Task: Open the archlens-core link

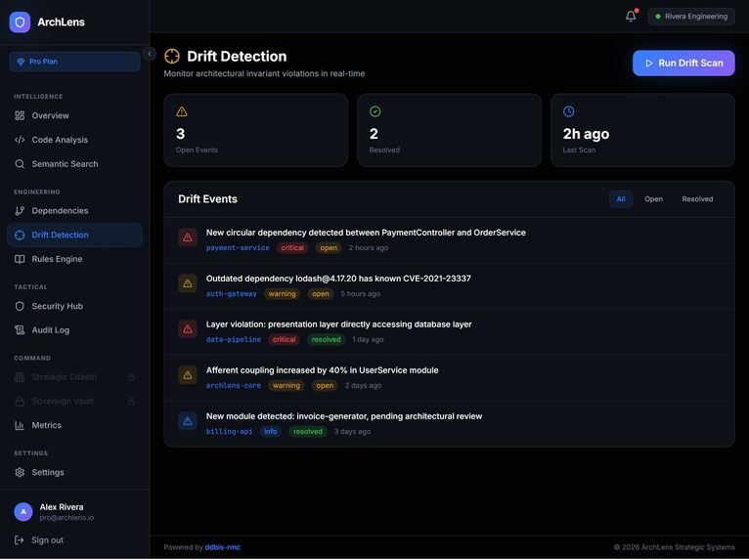Action: coord(233,385)
